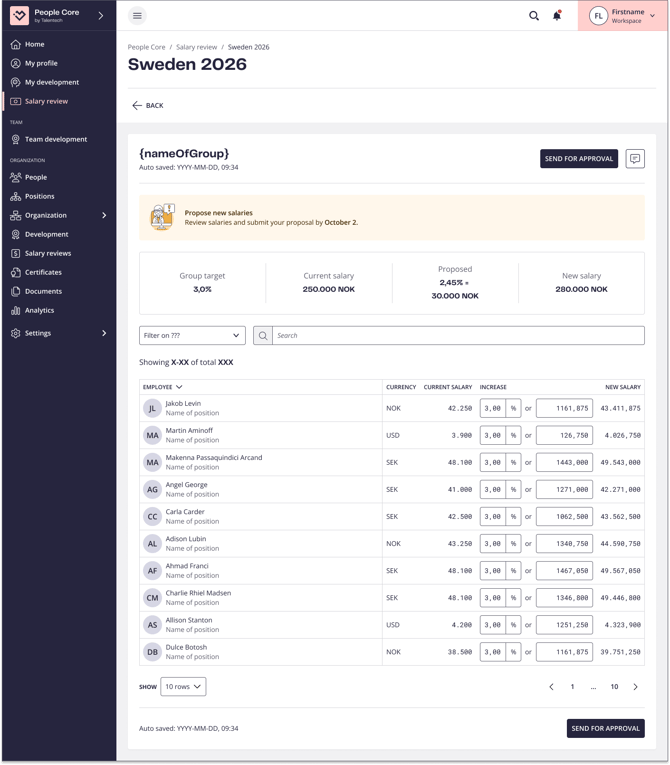This screenshot has width=670, height=765.
Task: Open My development in sidebar
Action: coord(52,82)
